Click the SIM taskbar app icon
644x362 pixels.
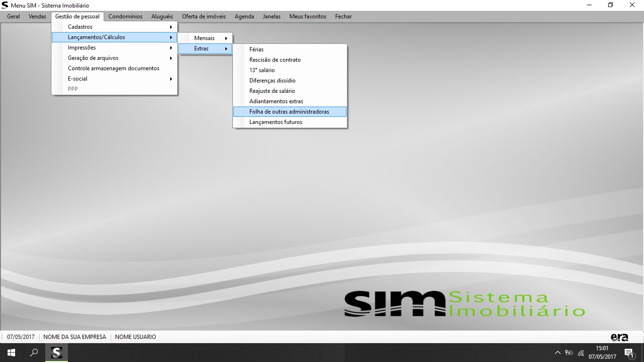click(57, 353)
